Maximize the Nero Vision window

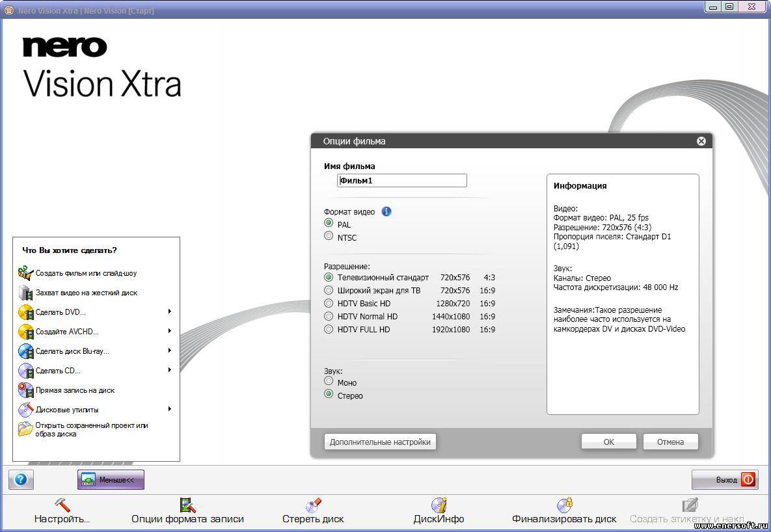(730, 7)
